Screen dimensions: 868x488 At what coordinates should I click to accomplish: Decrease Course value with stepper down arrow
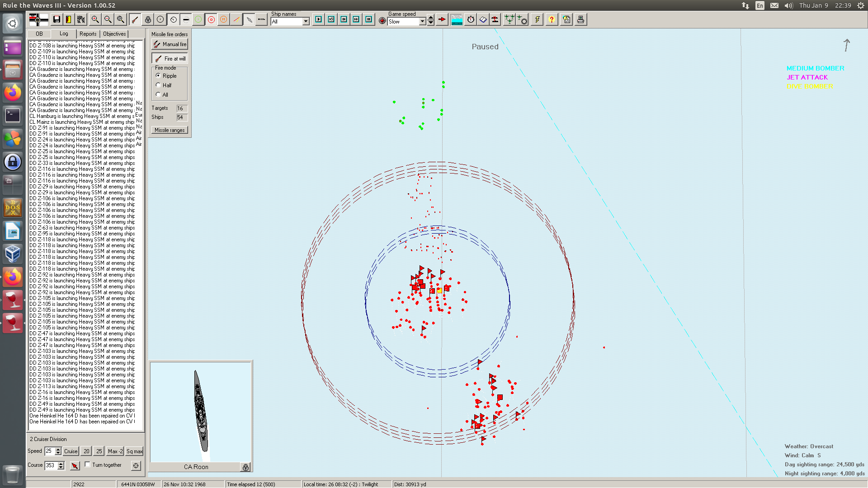pyautogui.click(x=61, y=467)
